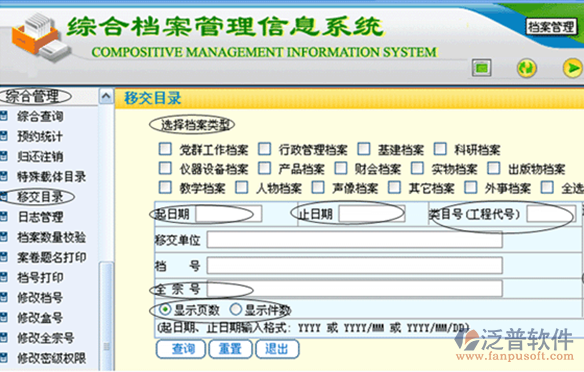The height and width of the screenshot is (372, 584).
Task: Click the 移交单位 input field
Action: pyautogui.click(x=354, y=239)
